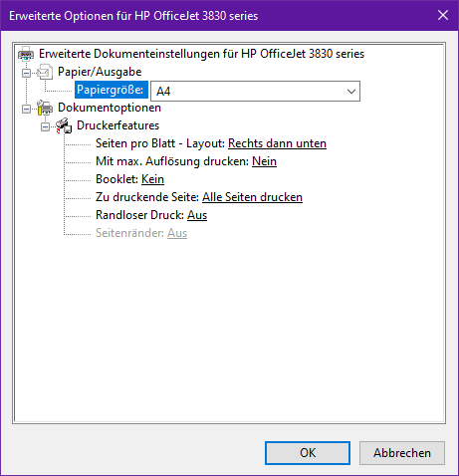Click the printer icon beside Dokumentoptionen

click(x=45, y=108)
